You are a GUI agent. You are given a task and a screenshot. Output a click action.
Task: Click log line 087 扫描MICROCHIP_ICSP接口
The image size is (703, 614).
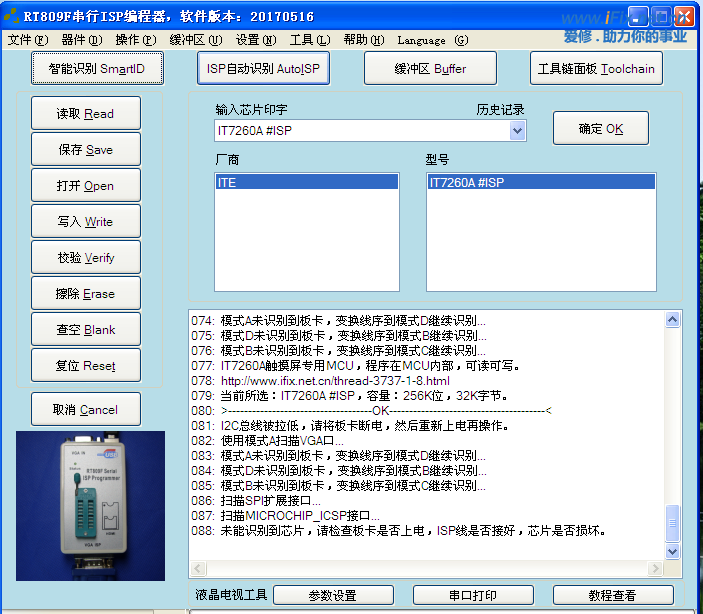(286, 516)
